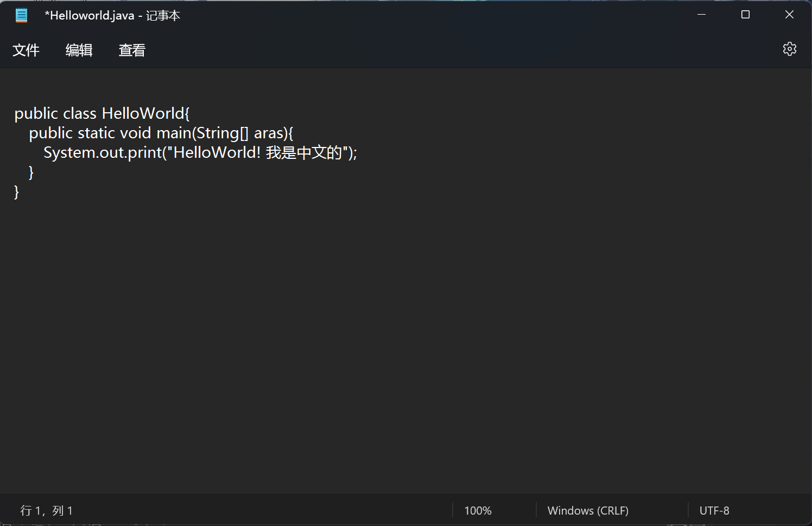Close the Notepad window
The height and width of the screenshot is (526, 812).
tap(789, 15)
